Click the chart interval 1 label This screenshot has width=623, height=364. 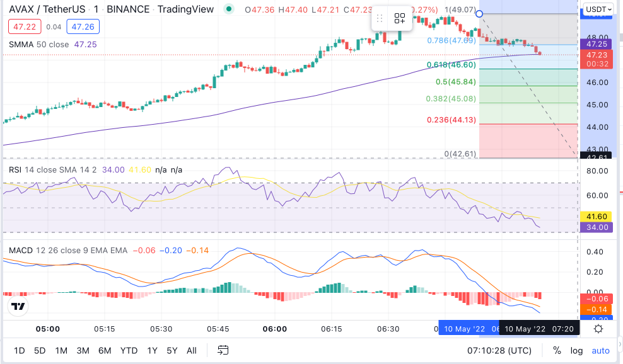[x=96, y=9]
